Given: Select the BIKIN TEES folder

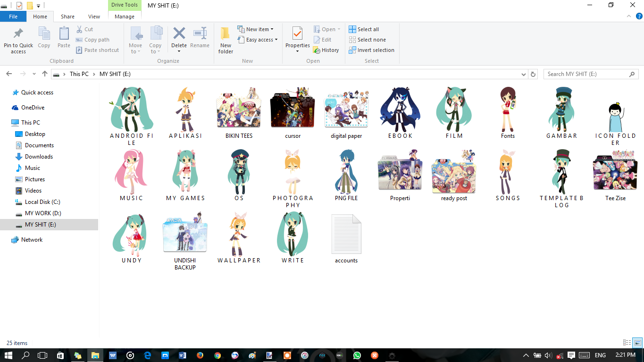Looking at the screenshot, I should point(239,113).
